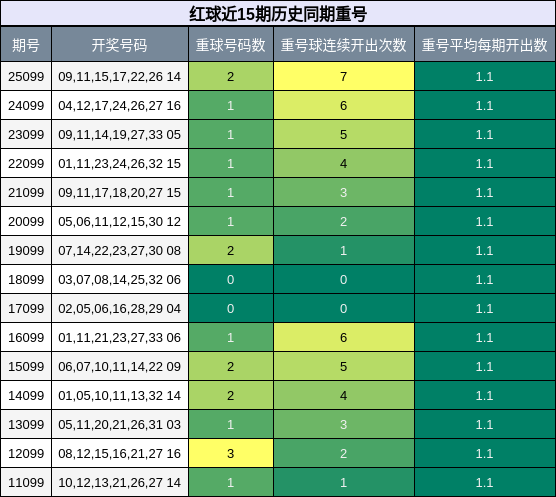The width and height of the screenshot is (556, 497).
Task: Click winning numbers 07,14,22,23,27,30 08
Action: coord(120,251)
